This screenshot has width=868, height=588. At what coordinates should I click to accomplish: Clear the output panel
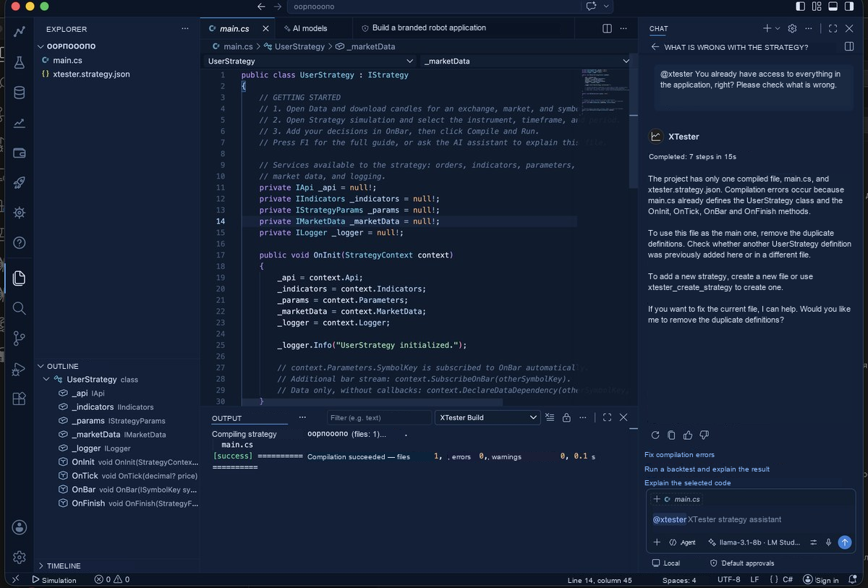550,417
